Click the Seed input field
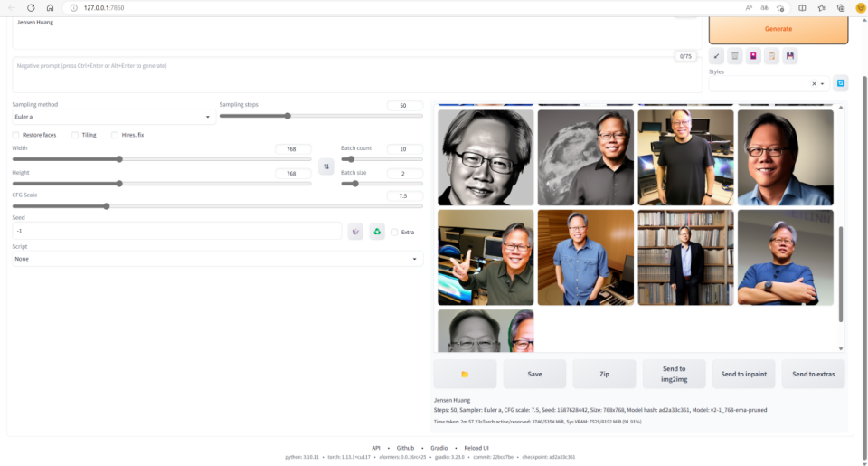 [176, 231]
